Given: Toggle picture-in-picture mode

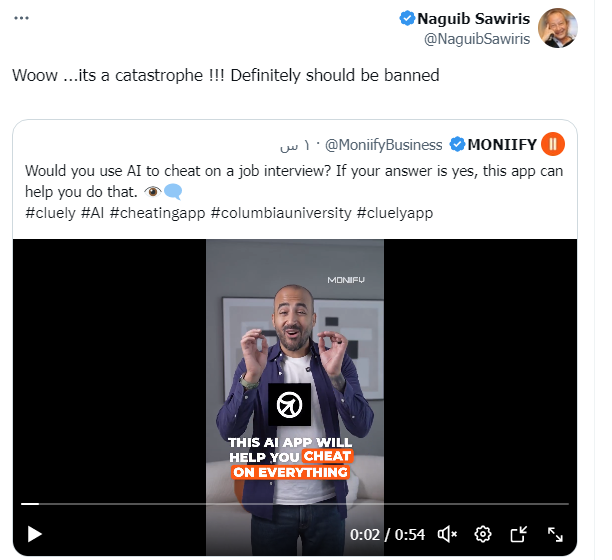Looking at the screenshot, I should pos(519,534).
